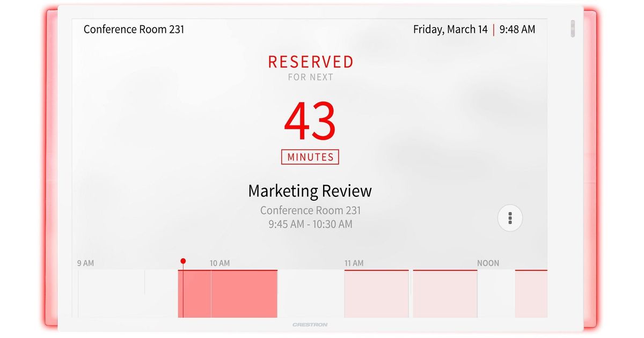Tap the Friday, March 14 date

450,30
